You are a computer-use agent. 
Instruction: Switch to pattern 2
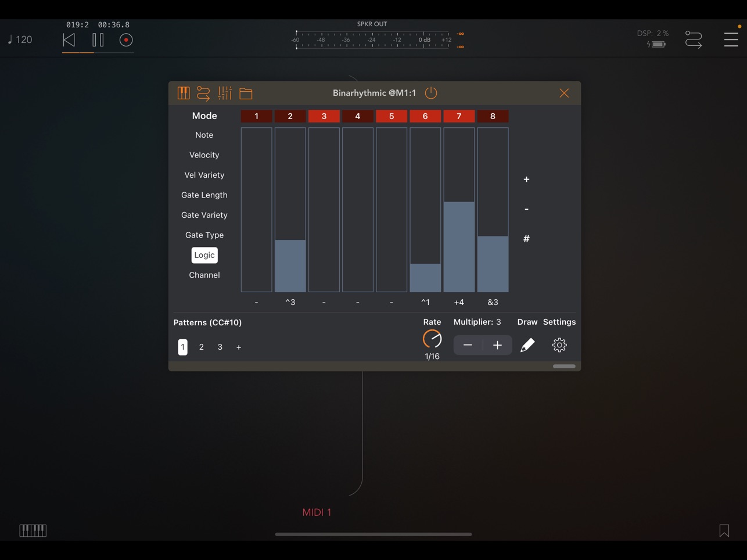click(x=202, y=347)
